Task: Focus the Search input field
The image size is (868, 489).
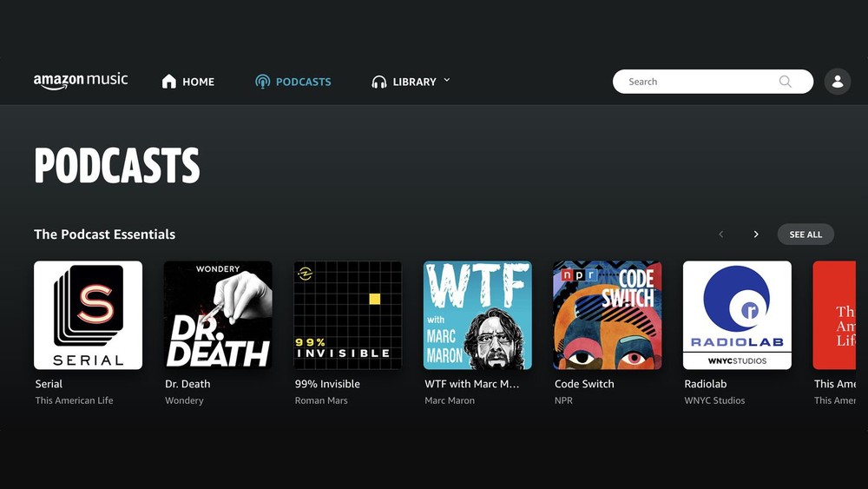Action: (x=713, y=82)
